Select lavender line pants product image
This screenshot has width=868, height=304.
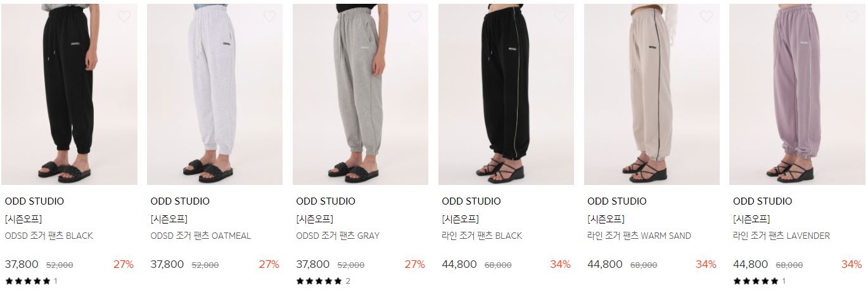coord(797,94)
